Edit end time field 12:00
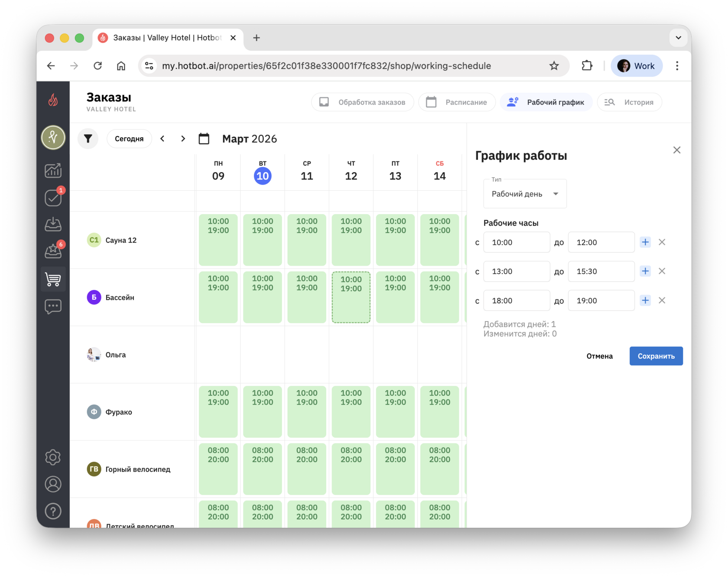This screenshot has width=728, height=576. 601,242
